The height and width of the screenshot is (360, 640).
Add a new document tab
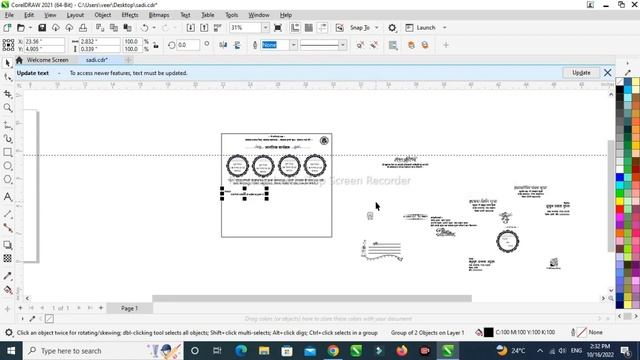point(128,60)
